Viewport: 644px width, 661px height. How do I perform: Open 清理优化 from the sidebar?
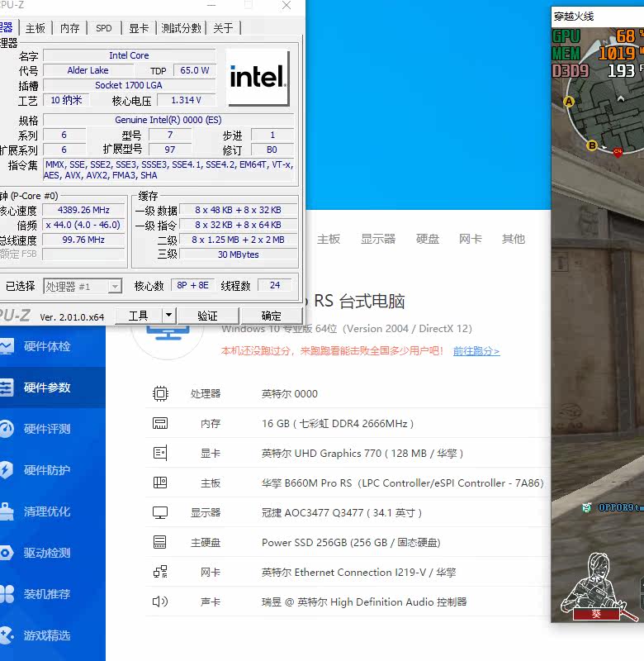[x=46, y=511]
